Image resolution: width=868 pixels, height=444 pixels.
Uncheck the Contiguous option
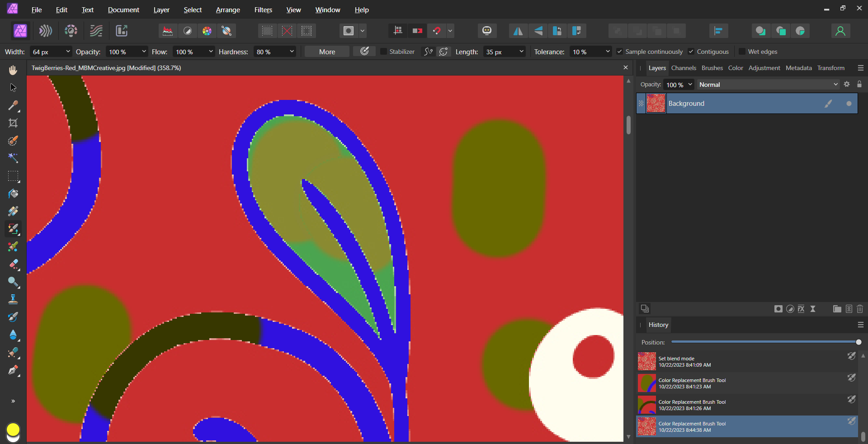[691, 52]
